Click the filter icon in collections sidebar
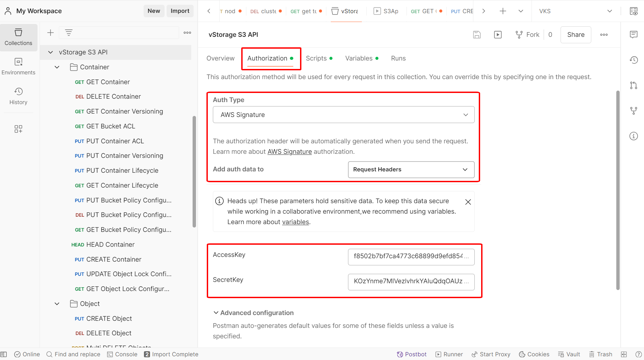The width and height of the screenshot is (644, 360). (69, 33)
